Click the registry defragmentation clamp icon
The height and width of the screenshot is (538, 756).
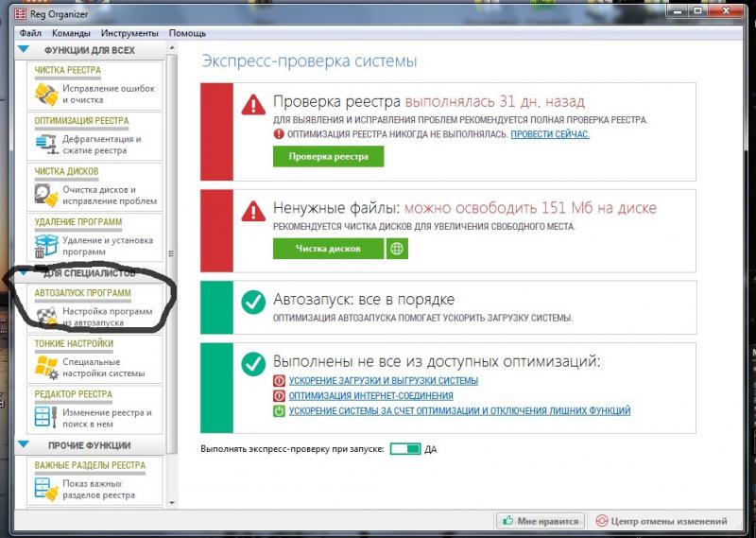46,145
